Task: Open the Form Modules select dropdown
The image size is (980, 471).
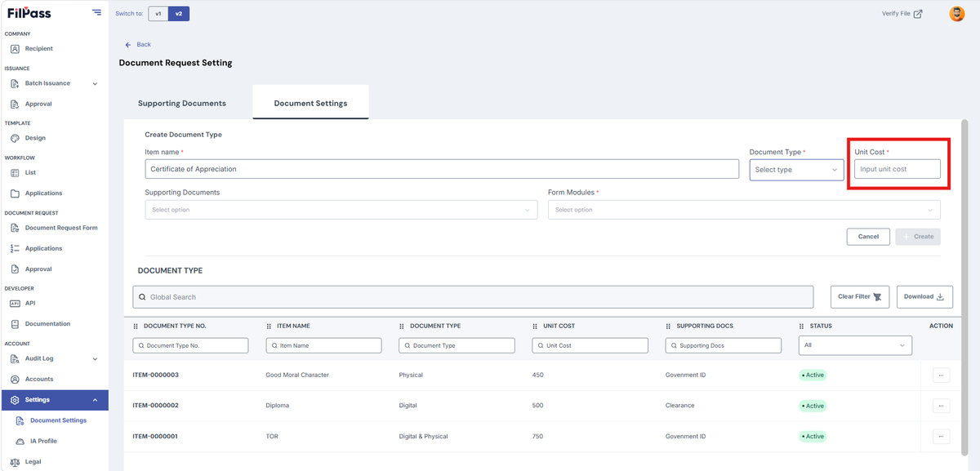Action: coord(744,210)
